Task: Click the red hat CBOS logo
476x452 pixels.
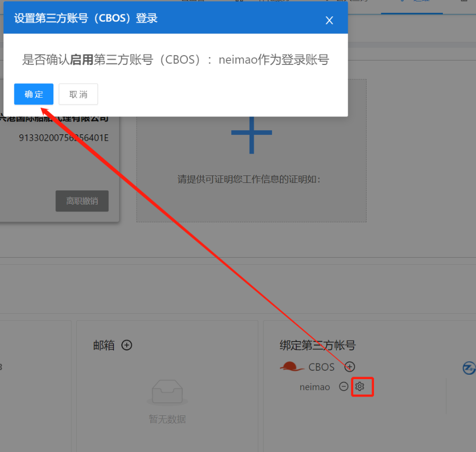Action: [x=292, y=367]
